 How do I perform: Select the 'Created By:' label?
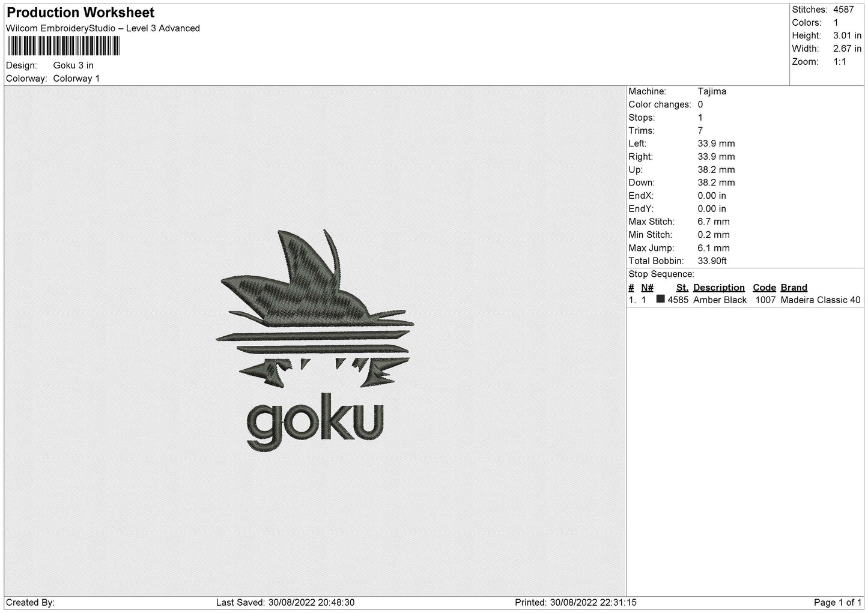coord(30,602)
